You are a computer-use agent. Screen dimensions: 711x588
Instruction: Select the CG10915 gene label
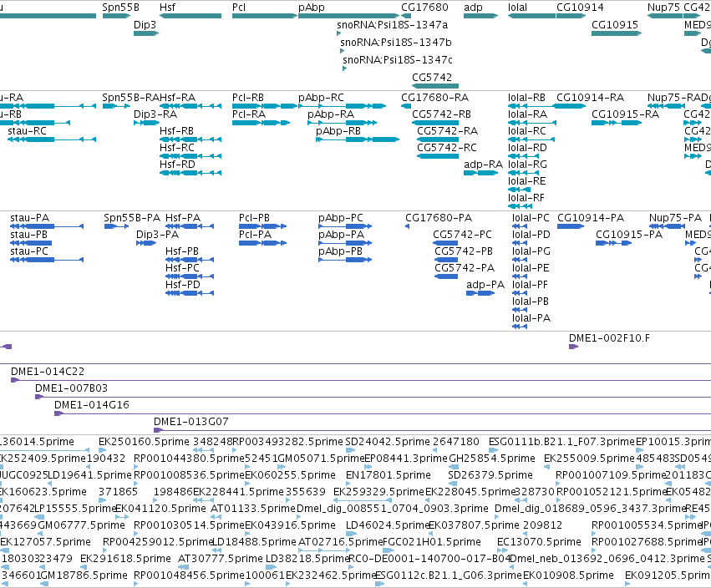point(614,24)
